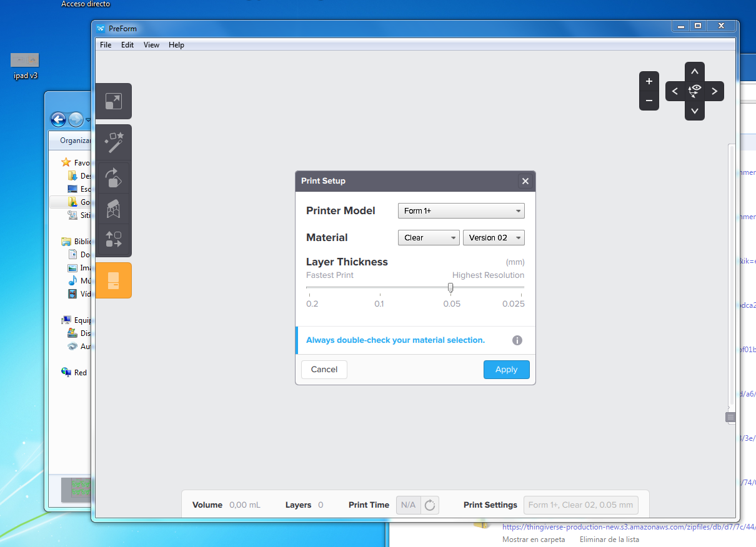Screen dimensions: 756x547
Task: Click the 0.05 layer thickness label
Action: 452,304
